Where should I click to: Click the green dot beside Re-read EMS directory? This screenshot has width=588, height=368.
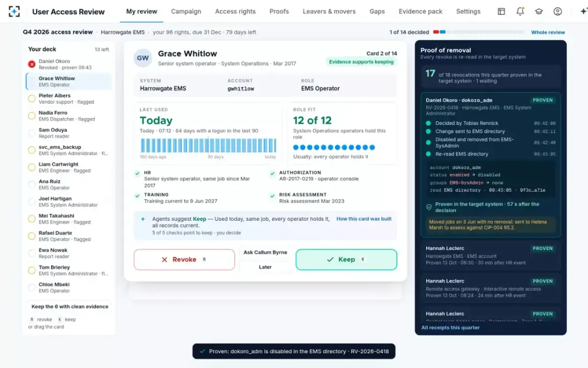tap(428, 154)
